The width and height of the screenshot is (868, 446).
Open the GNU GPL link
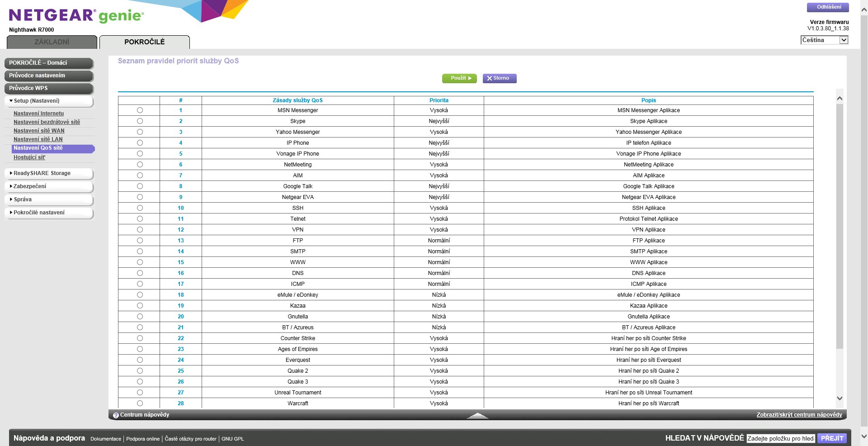tap(232, 439)
